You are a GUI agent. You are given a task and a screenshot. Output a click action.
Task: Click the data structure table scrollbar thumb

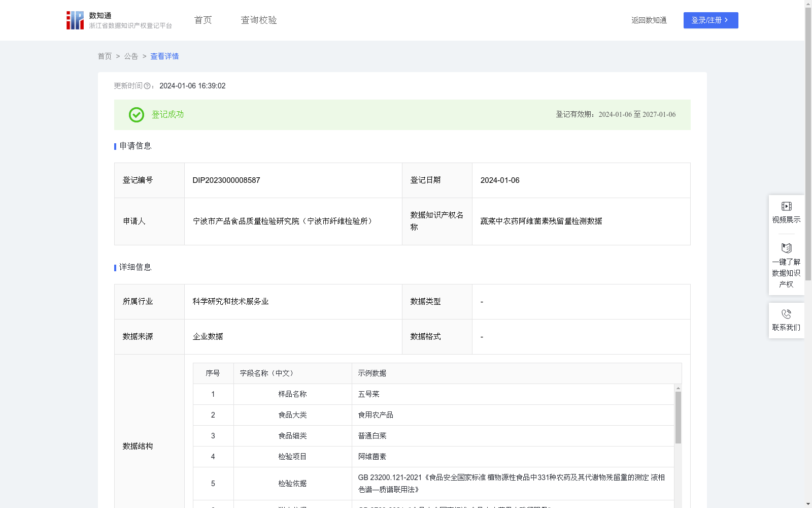(678, 418)
